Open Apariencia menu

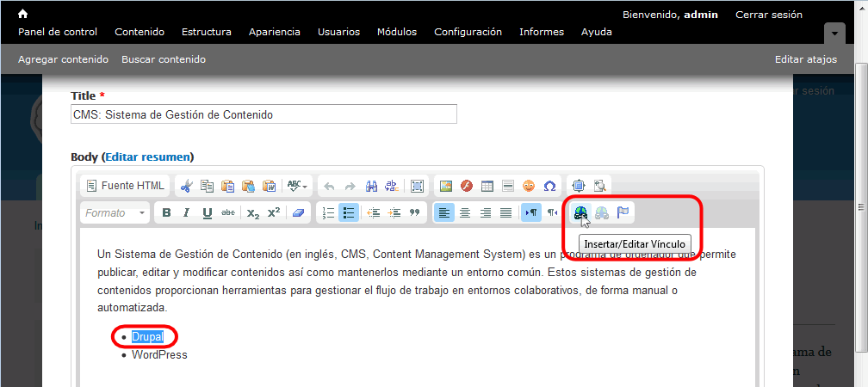click(275, 32)
